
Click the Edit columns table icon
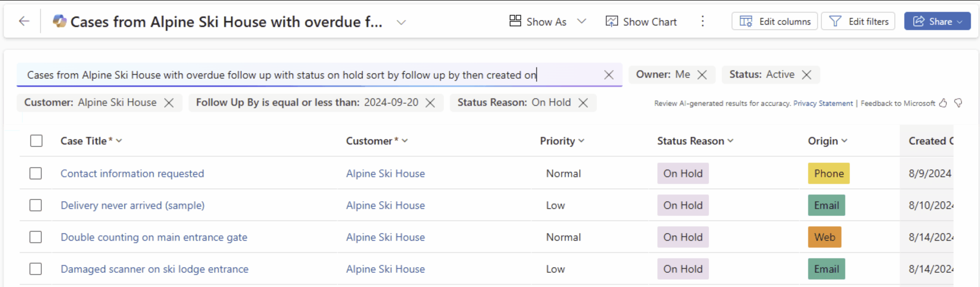pyautogui.click(x=746, y=21)
